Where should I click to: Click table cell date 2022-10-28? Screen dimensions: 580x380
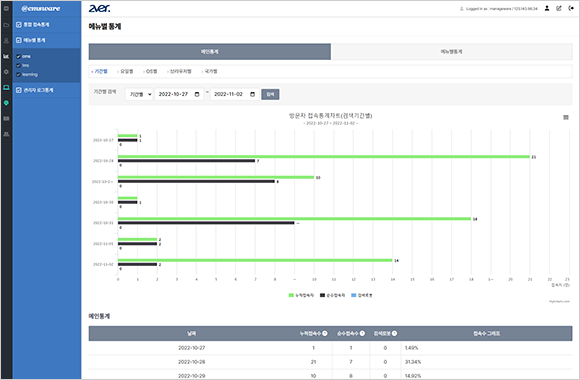(x=192, y=362)
